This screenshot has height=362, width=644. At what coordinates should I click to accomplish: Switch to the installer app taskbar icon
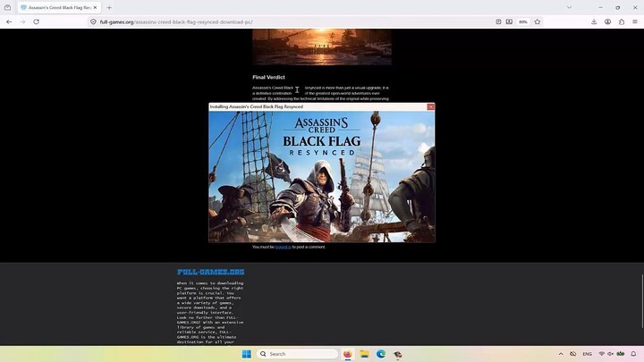coord(397,354)
